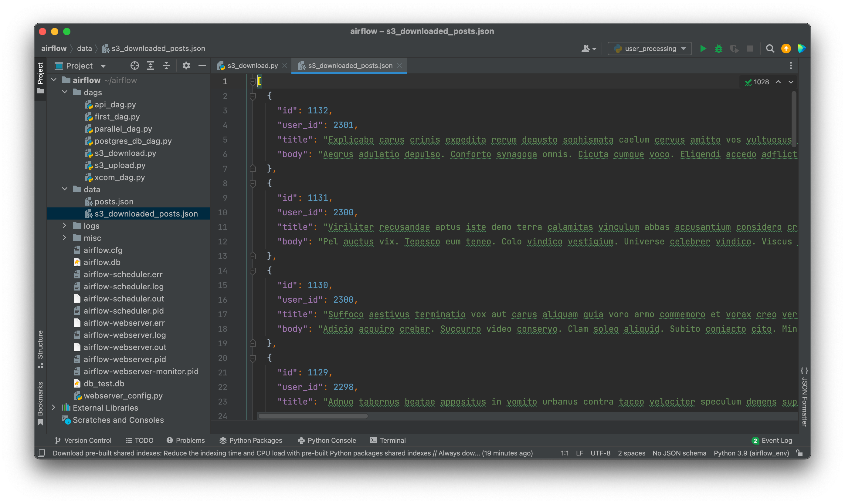Toggle the fold marker on line 2

tap(253, 96)
